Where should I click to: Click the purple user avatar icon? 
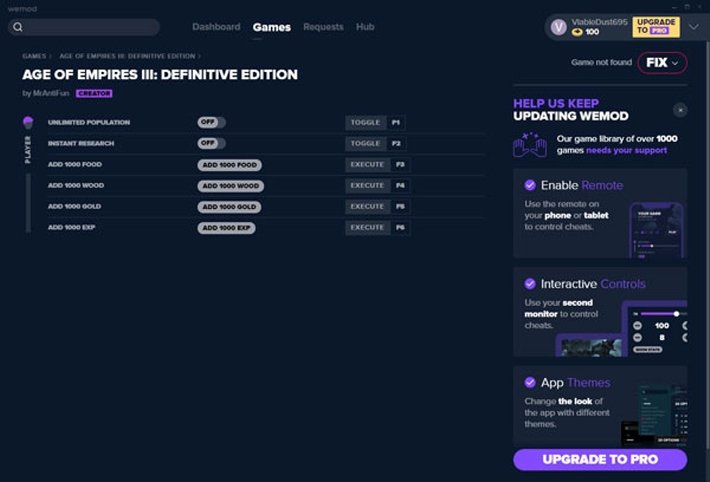[558, 27]
